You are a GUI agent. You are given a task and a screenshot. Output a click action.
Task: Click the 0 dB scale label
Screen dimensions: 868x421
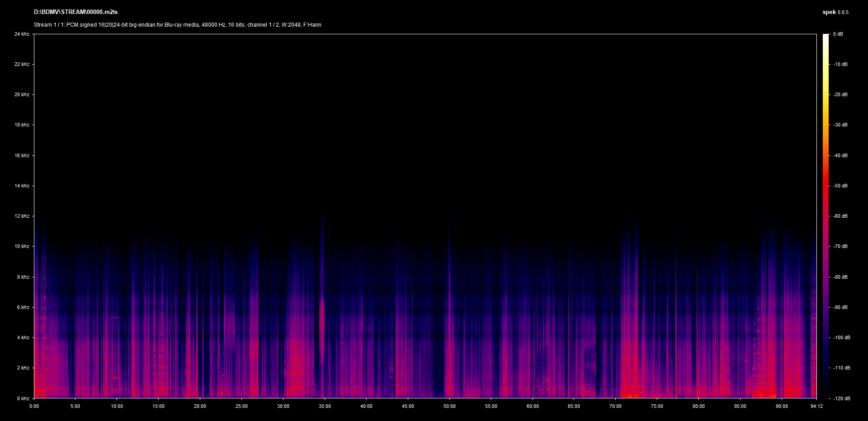(x=838, y=34)
